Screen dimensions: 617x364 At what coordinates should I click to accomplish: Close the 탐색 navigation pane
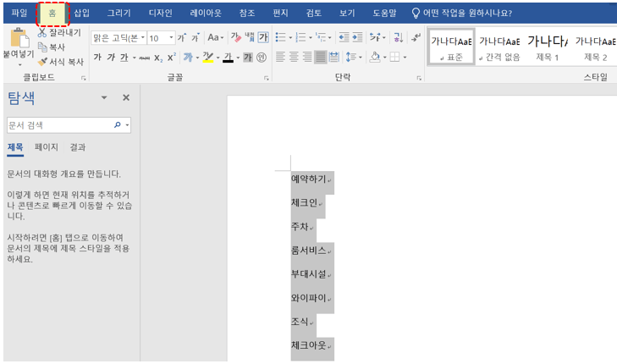click(x=126, y=97)
